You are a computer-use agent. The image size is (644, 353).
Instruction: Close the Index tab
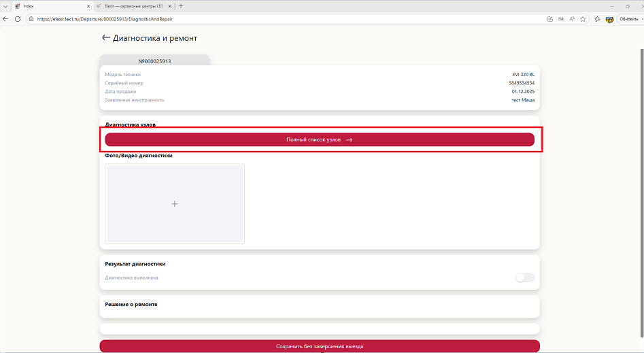click(88, 6)
